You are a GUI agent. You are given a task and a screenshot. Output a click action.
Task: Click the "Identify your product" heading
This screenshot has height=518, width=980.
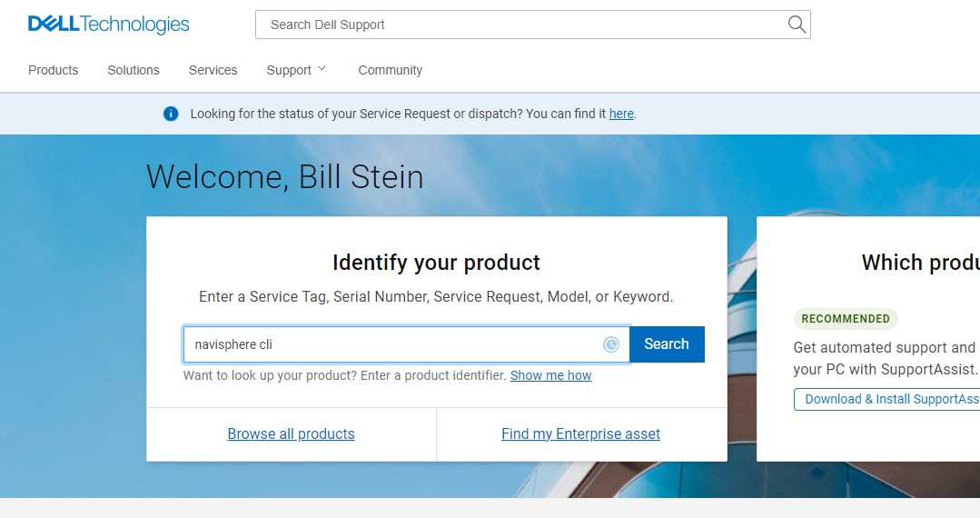[x=436, y=263]
